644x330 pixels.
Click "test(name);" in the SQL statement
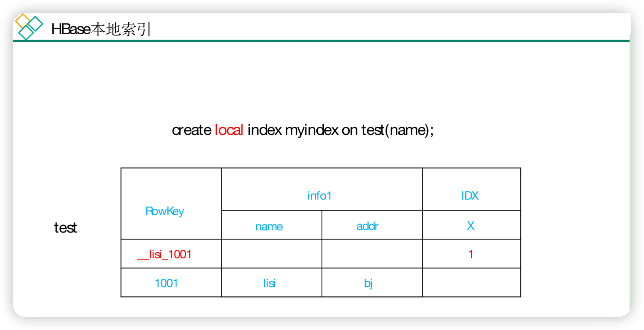tap(398, 130)
